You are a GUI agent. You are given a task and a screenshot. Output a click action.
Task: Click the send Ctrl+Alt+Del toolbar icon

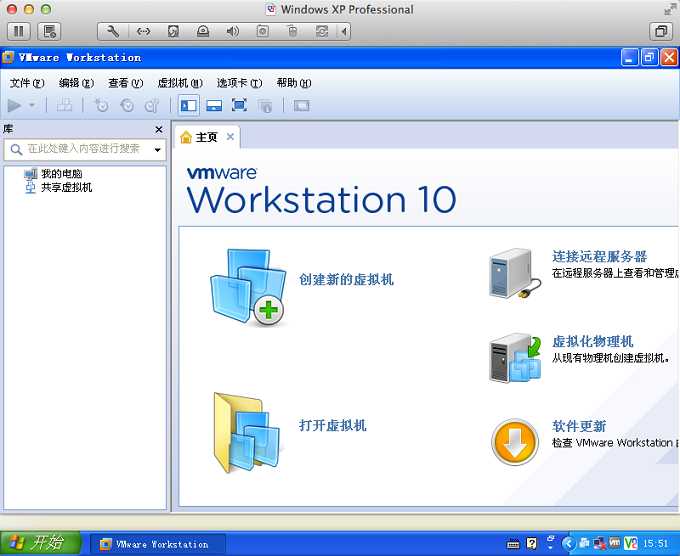pos(65,105)
